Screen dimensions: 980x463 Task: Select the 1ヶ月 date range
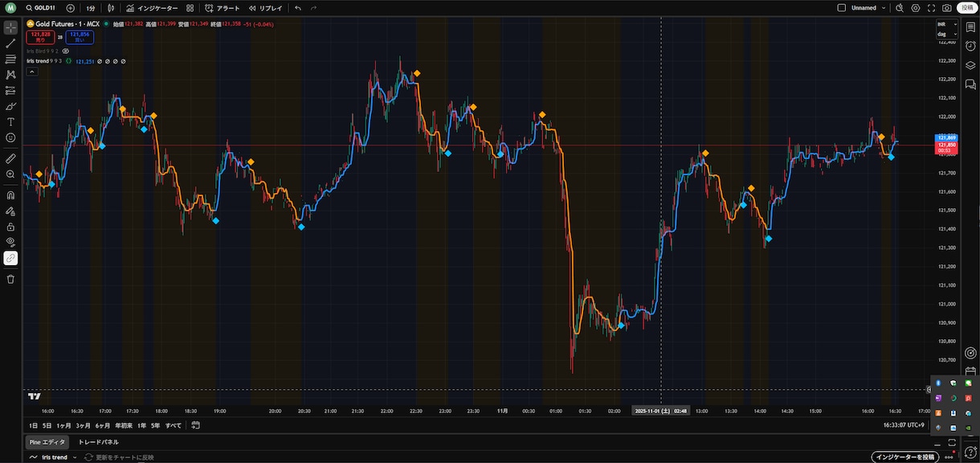click(x=63, y=425)
